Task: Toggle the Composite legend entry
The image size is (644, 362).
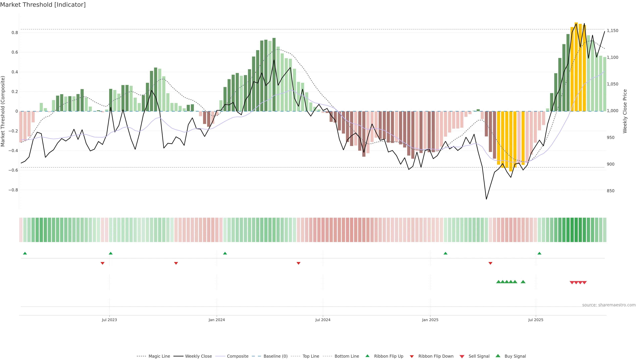Action: pos(237,356)
